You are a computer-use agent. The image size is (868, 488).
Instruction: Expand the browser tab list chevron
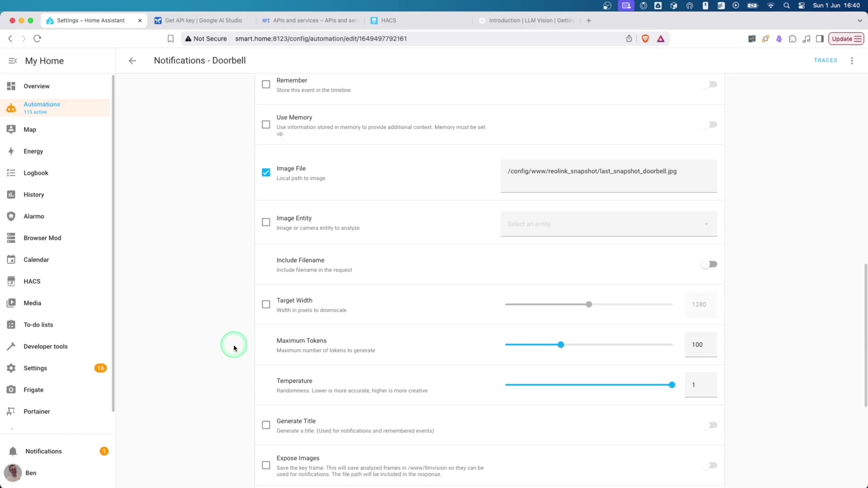(x=859, y=20)
